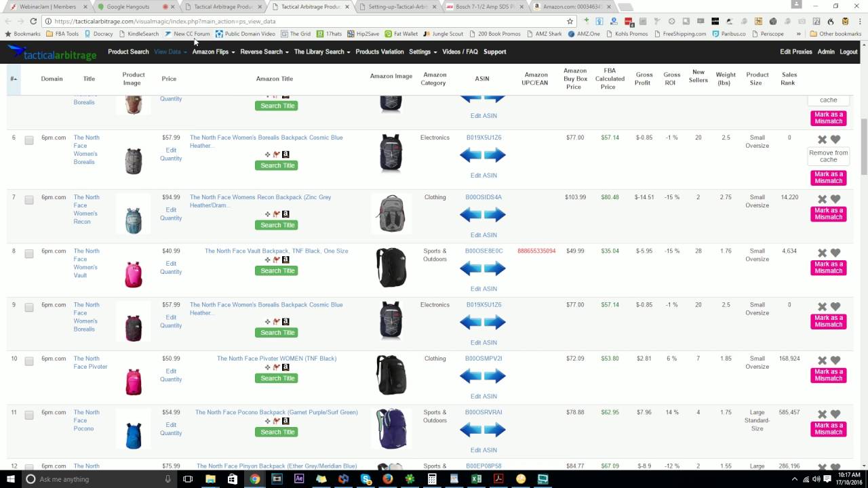The height and width of the screenshot is (488, 868).
Task: Click the right blue arrow for ASIN B00OSMPV2I
Action: (495, 376)
